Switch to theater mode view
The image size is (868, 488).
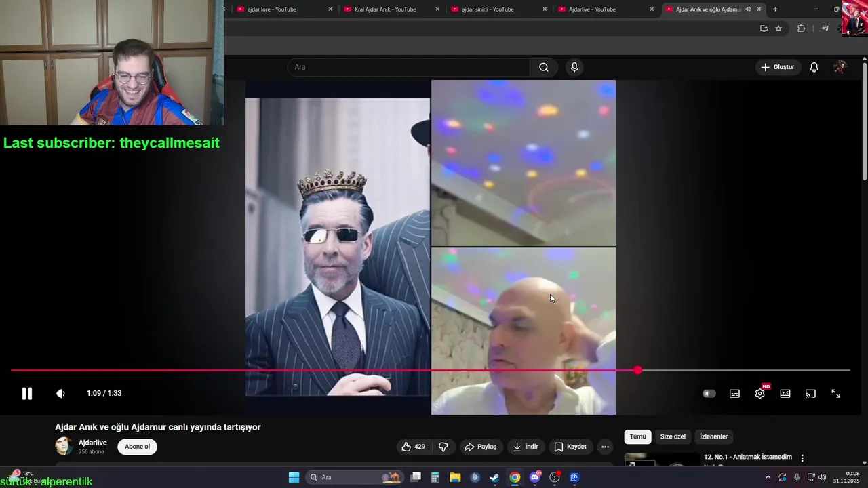coord(785,394)
